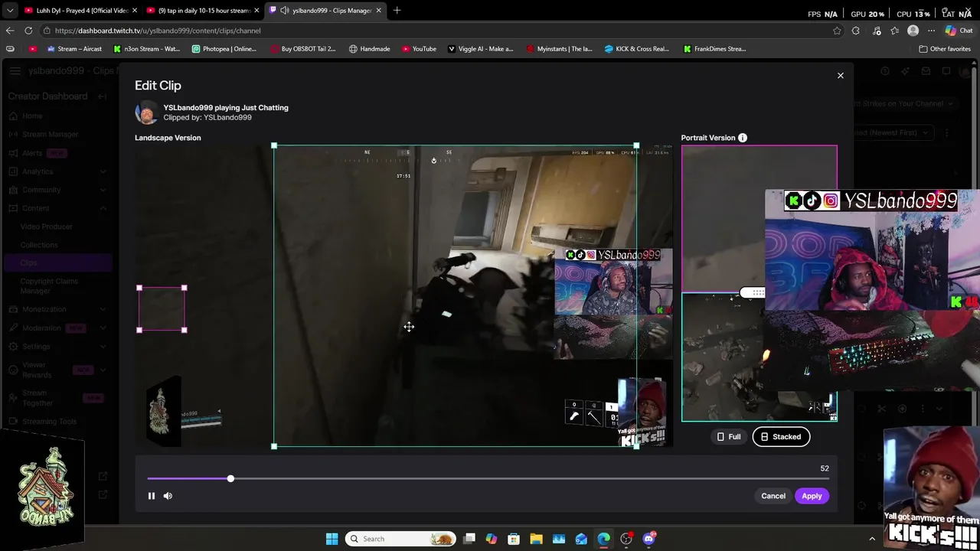Open the Stream – Aircast bookmark

point(74,49)
